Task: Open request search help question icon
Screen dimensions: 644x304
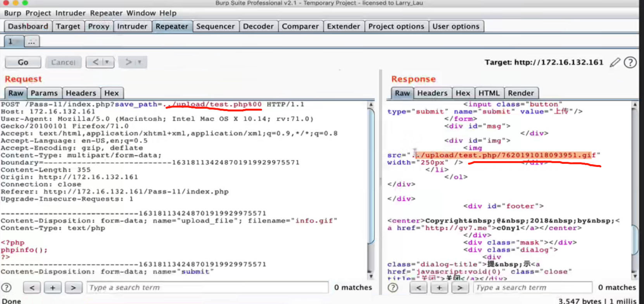Action: point(6,288)
